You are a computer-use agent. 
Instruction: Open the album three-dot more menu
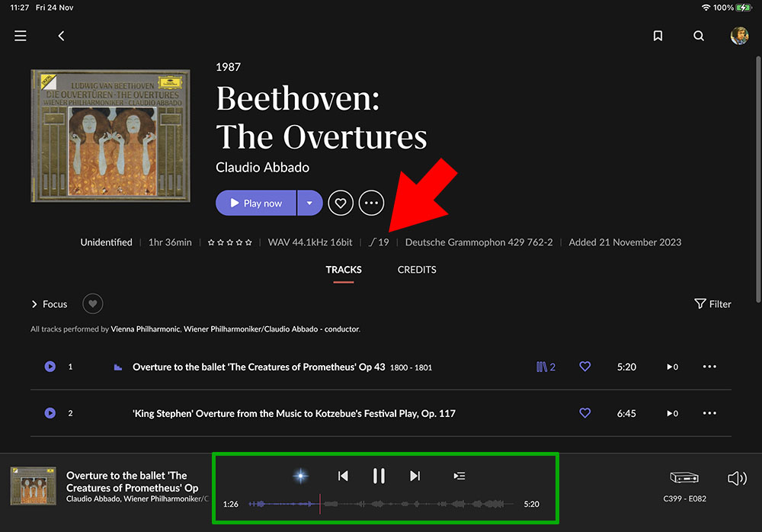coord(372,204)
